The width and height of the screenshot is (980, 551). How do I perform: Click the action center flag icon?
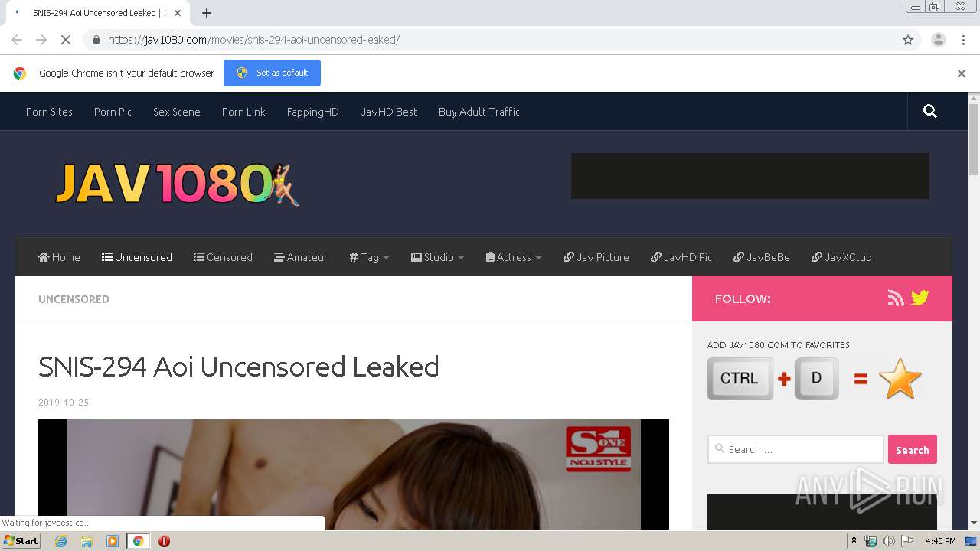pyautogui.click(x=907, y=541)
